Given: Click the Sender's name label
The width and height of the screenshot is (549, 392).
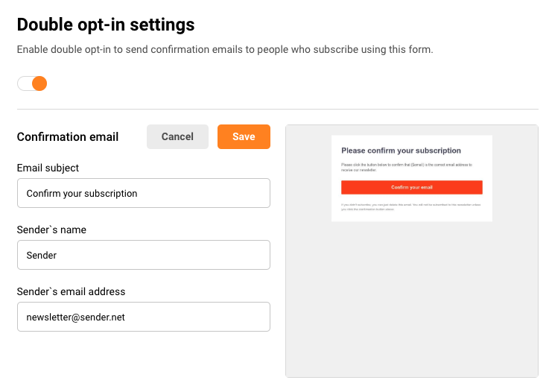Looking at the screenshot, I should click(x=51, y=230).
